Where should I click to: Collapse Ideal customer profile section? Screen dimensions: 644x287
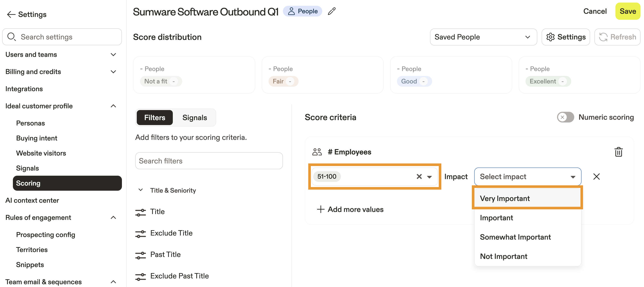[x=113, y=106]
